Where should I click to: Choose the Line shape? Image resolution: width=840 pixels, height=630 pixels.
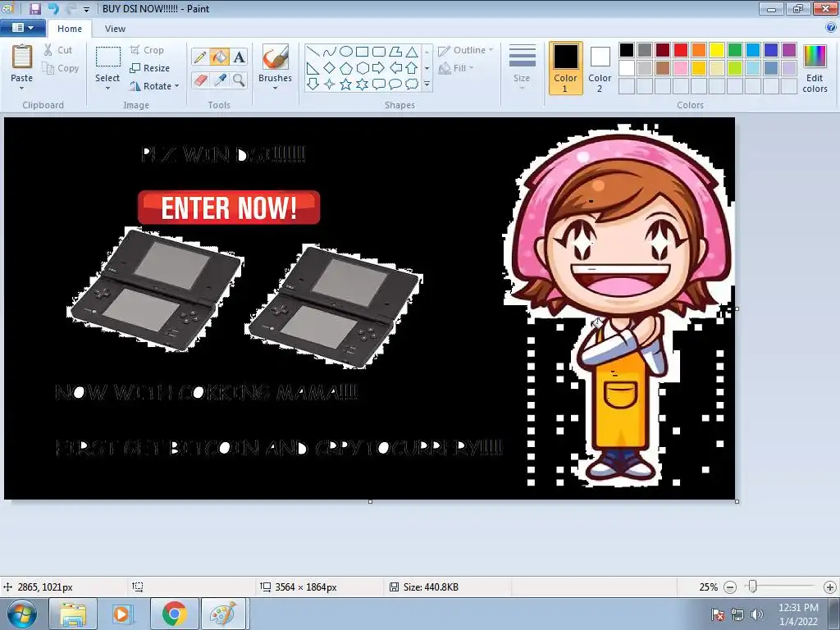pos(313,52)
